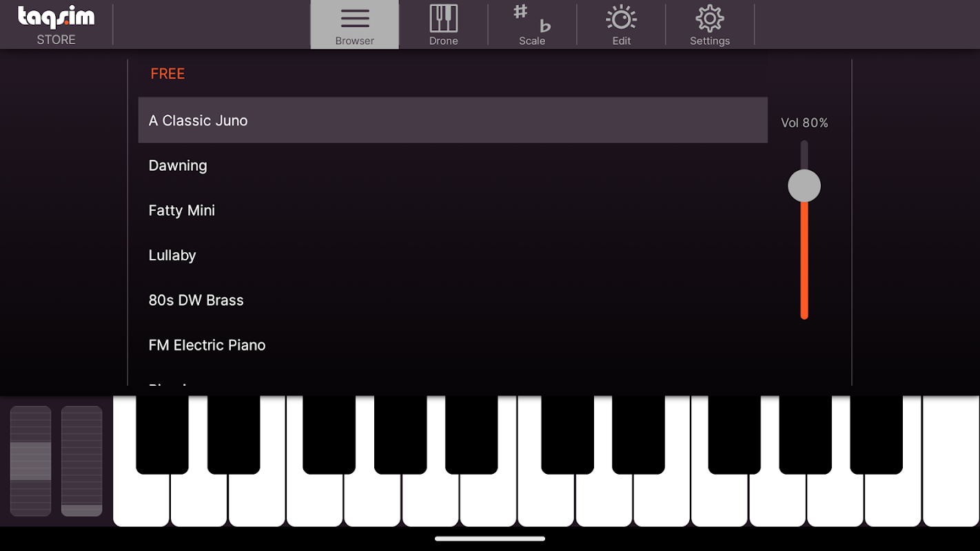
Task: Click the modulation strip
Action: pyautogui.click(x=81, y=461)
